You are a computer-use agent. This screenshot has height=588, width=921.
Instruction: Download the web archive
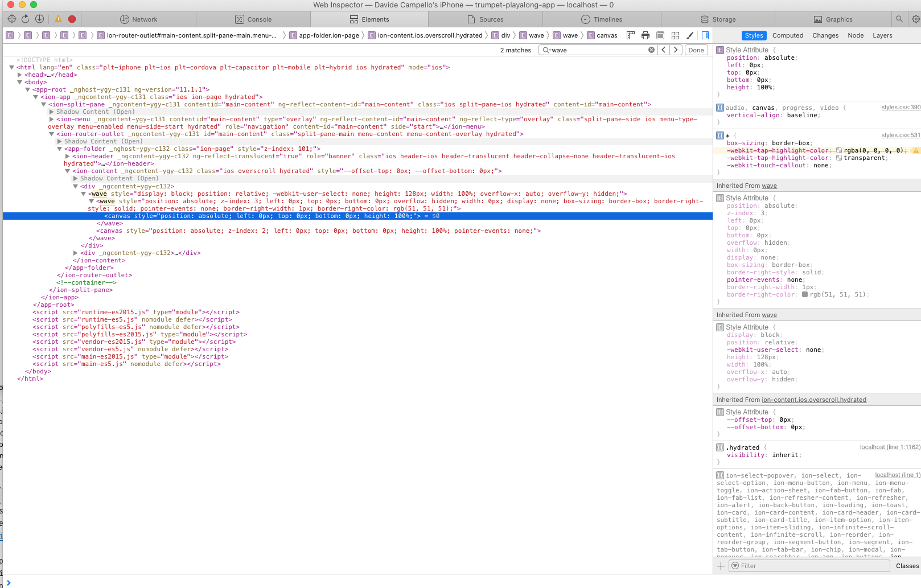click(x=39, y=19)
